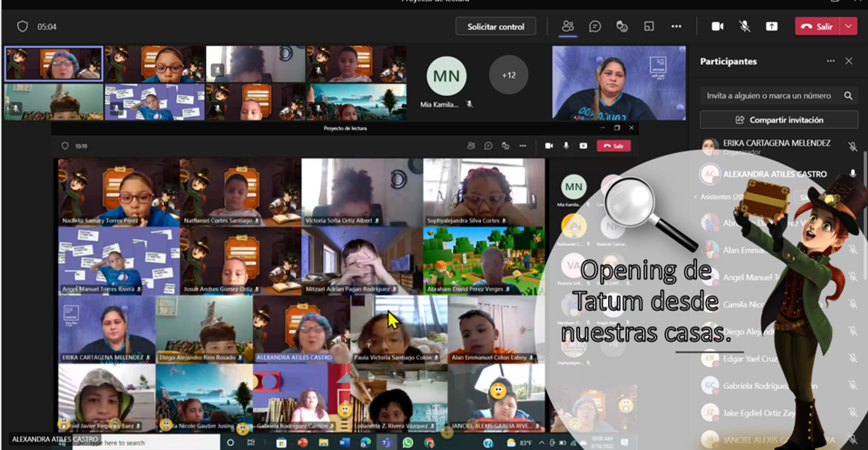Select Paula Victoria Santiago Colón video tile
Screen dimensions: 868x450
point(399,329)
